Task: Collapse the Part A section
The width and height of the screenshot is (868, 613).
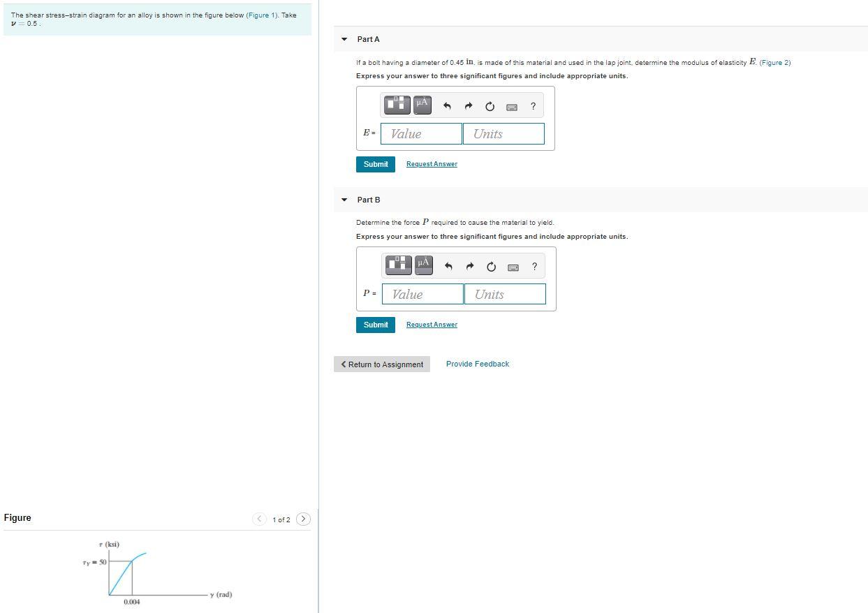Action: tap(344, 39)
